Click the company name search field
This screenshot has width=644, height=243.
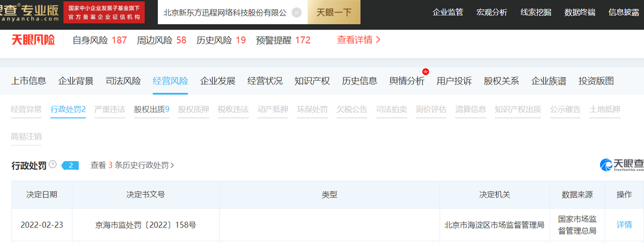(232, 12)
